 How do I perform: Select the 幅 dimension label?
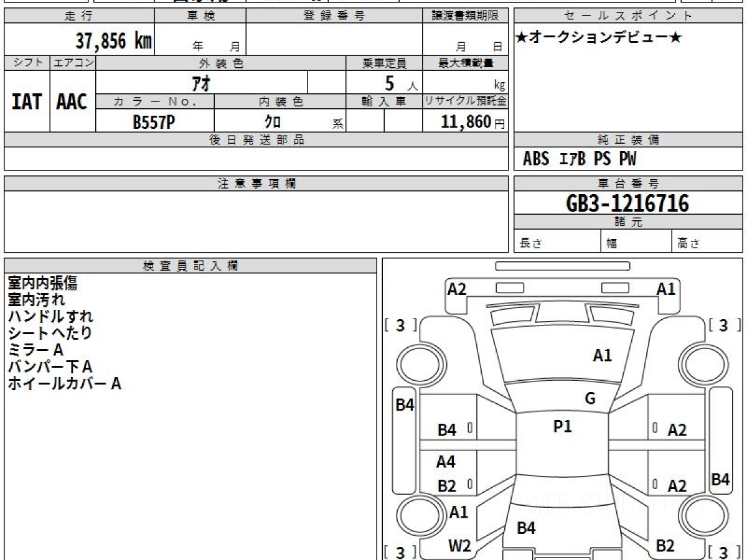612,243
